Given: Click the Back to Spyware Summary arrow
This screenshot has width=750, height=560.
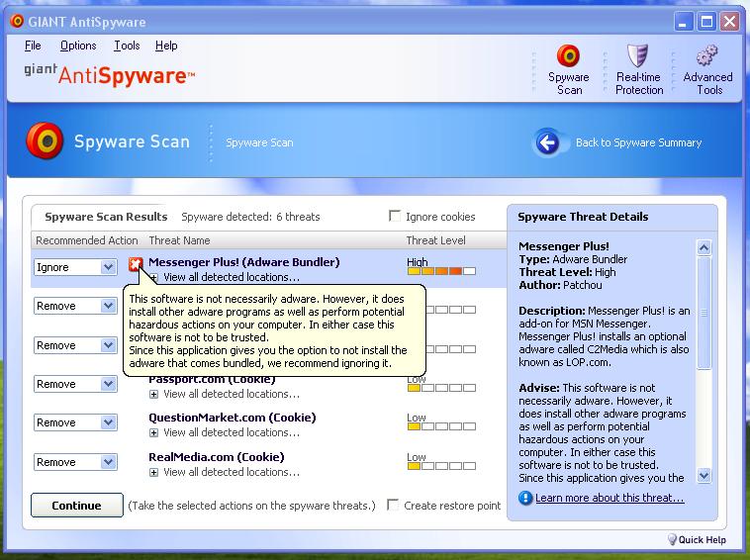Looking at the screenshot, I should point(547,142).
